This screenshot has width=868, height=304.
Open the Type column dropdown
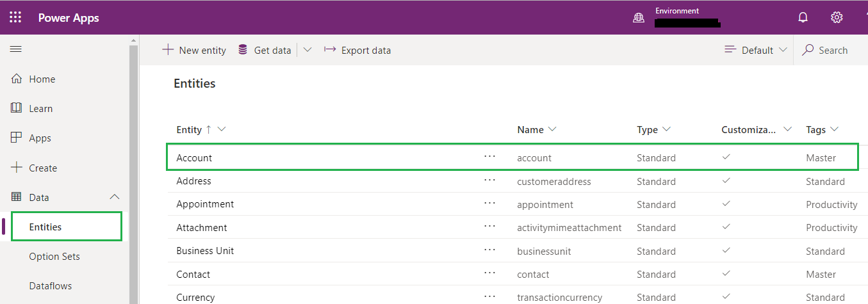pyautogui.click(x=666, y=129)
